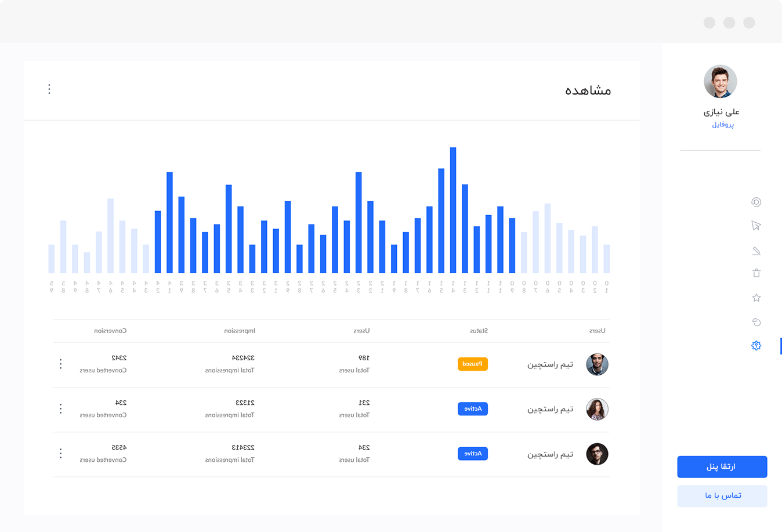Image resolution: width=782 pixels, height=532 pixels.
Task: Expand options for the row with 234 users
Action: (60, 454)
